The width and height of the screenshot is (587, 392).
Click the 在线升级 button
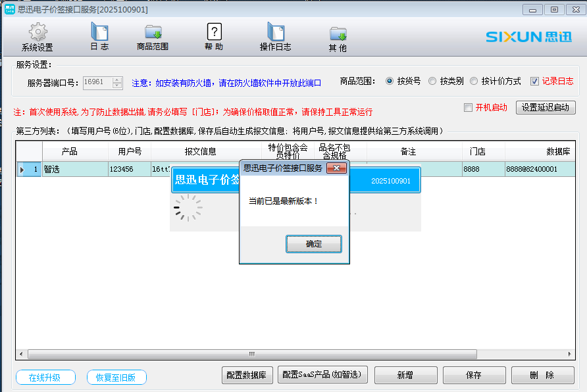pos(45,378)
